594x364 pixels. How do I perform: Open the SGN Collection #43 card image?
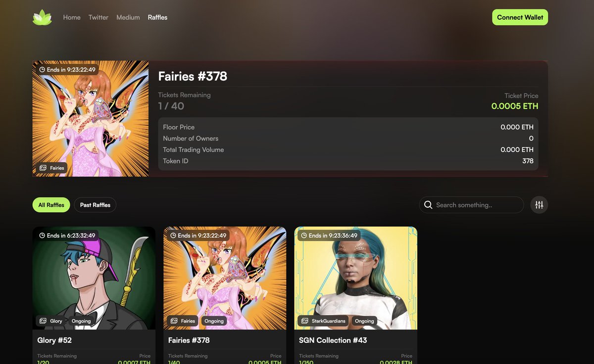coord(356,278)
